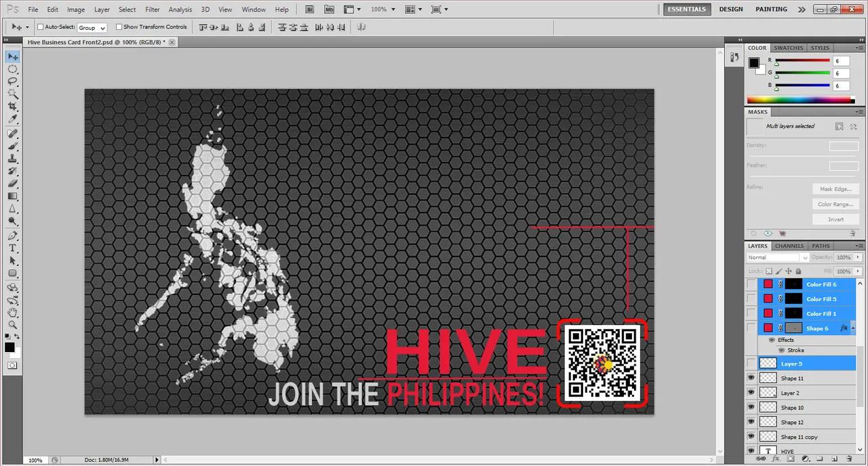Add a layer mask icon
This screenshot has width=868, height=466.
tap(791, 459)
